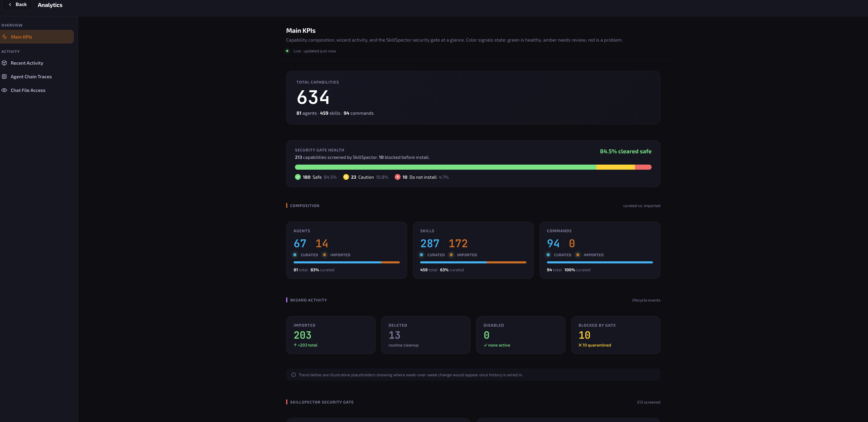Viewport: 868px width, 422px height.
Task: Click the Agent Chain Traces chip icon
Action: click(x=4, y=76)
